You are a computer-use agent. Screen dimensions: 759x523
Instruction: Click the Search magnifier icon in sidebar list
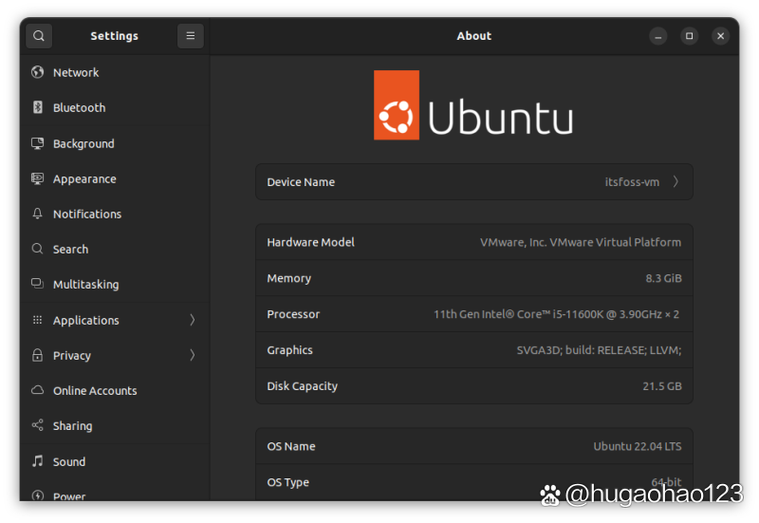(37, 249)
